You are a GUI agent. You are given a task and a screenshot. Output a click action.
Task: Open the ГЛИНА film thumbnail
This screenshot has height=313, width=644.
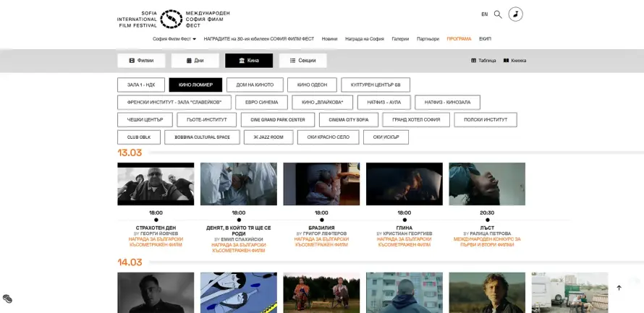click(x=404, y=184)
